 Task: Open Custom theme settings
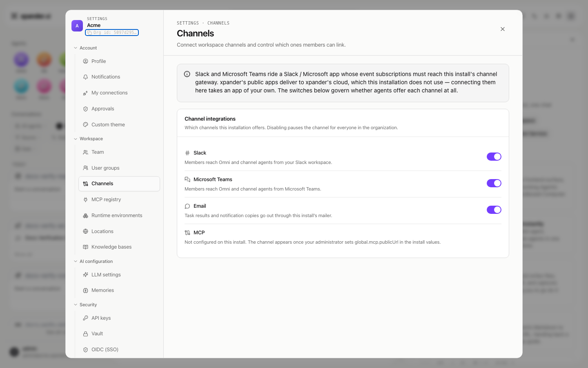[119, 125]
